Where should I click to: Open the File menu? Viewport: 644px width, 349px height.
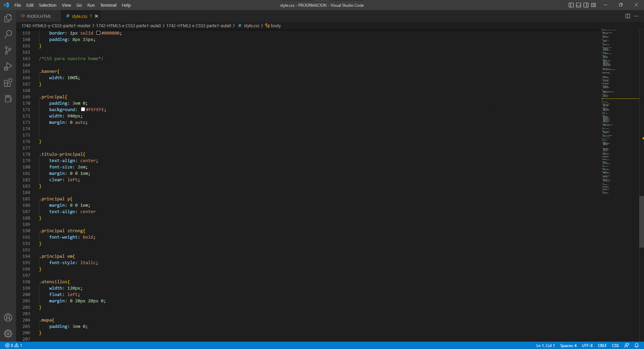tap(18, 5)
